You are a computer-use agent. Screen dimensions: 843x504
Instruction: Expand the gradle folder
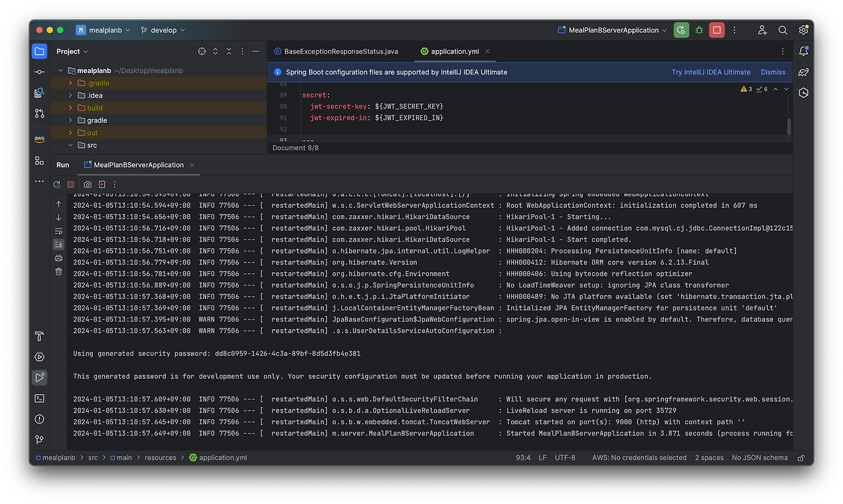(x=70, y=120)
